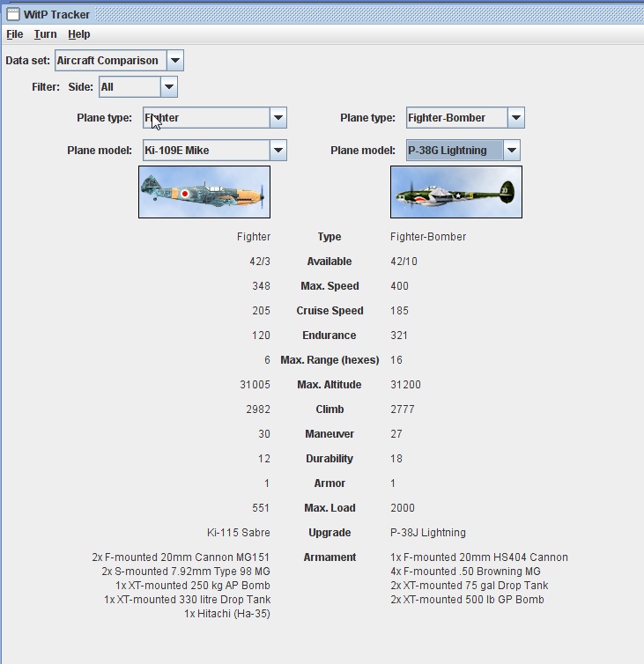Viewport: 644px width, 664px height.
Task: Click the Climb value 2982
Action: click(x=258, y=409)
